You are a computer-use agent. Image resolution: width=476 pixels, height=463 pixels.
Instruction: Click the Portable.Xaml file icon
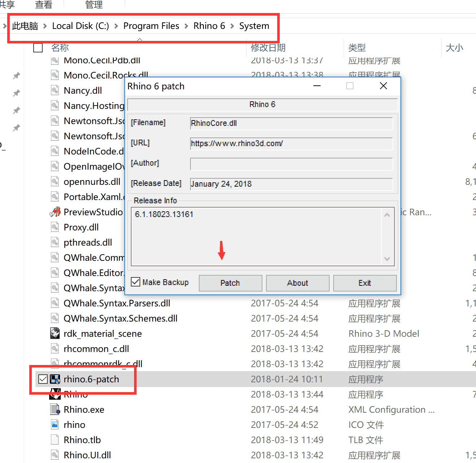tap(55, 197)
